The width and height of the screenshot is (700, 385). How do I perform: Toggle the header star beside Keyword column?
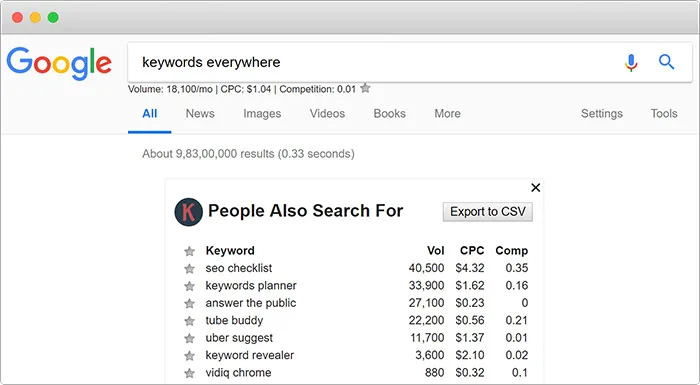tap(189, 251)
